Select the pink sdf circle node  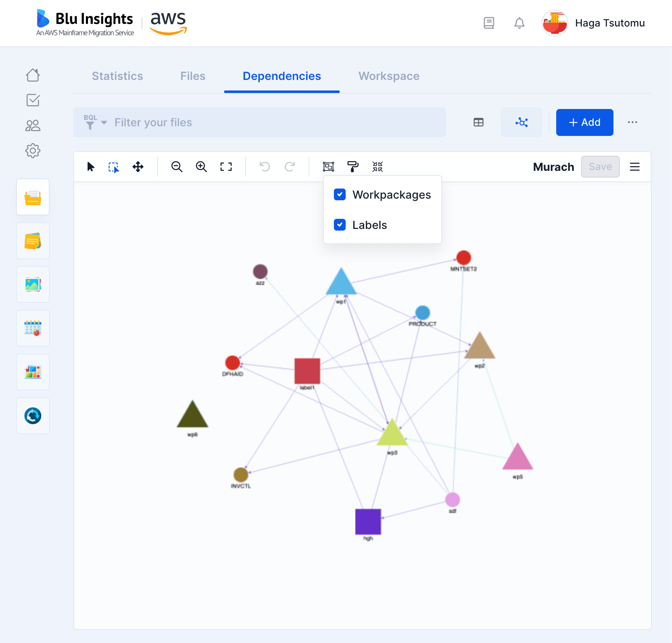click(453, 500)
